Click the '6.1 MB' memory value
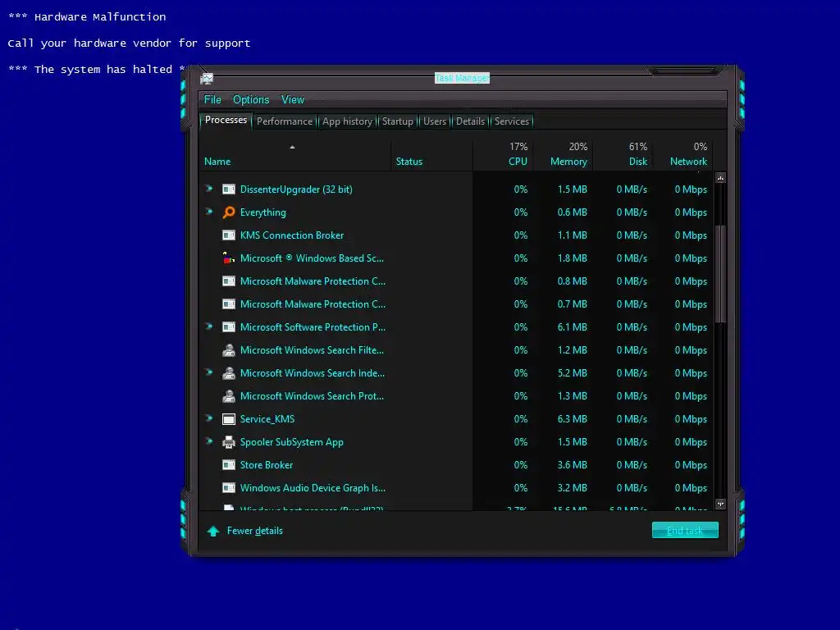Image resolution: width=840 pixels, height=630 pixels. [572, 326]
